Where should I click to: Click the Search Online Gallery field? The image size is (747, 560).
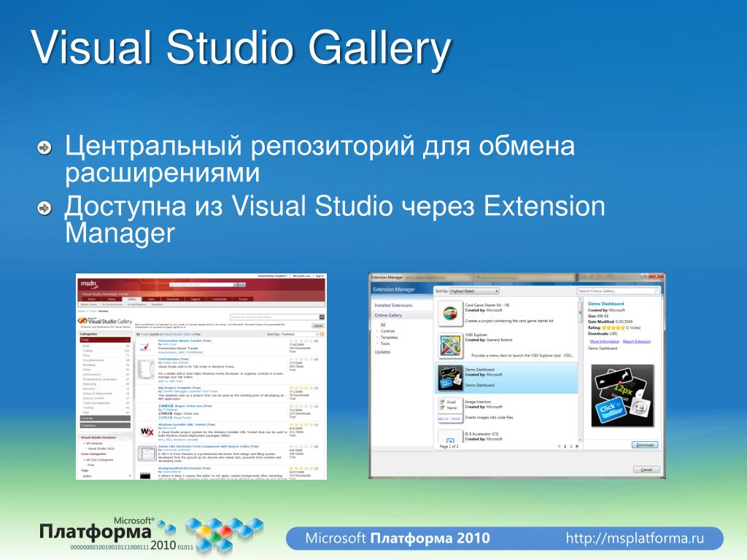pyautogui.click(x=618, y=290)
